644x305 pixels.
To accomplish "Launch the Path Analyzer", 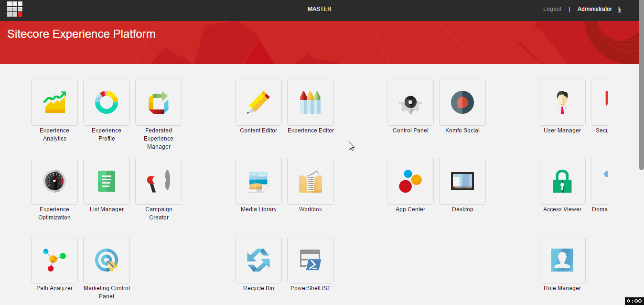I will pos(54,260).
